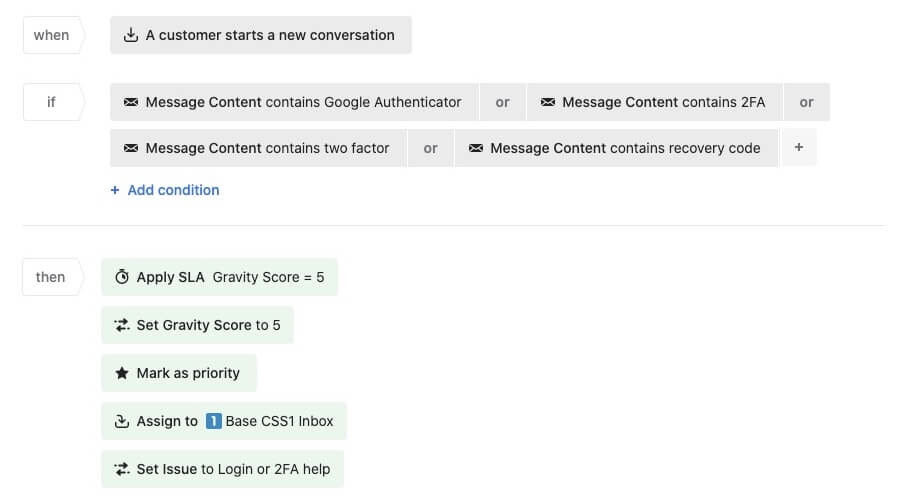Toggle the 'or' operator after two factor
Screen dimensions: 911x499
(x=430, y=148)
